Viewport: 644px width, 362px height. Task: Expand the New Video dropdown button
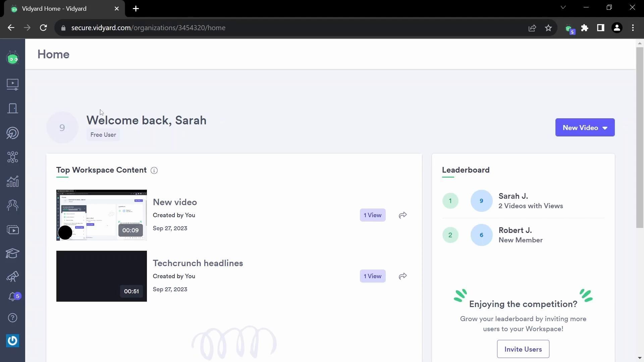[585, 128]
